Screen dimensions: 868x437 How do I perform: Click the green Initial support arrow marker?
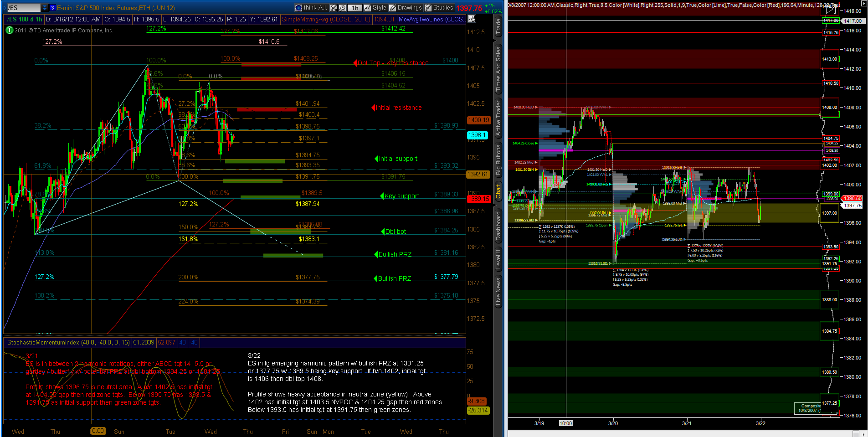coord(376,159)
